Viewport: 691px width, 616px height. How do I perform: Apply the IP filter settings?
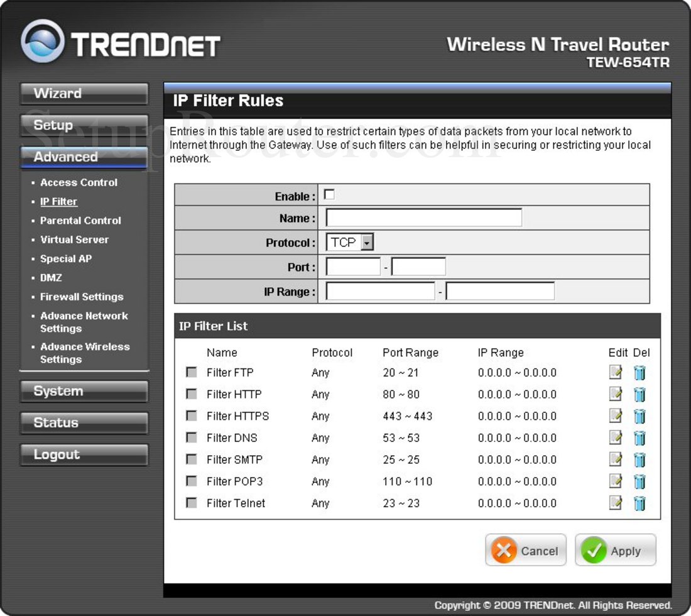click(614, 550)
